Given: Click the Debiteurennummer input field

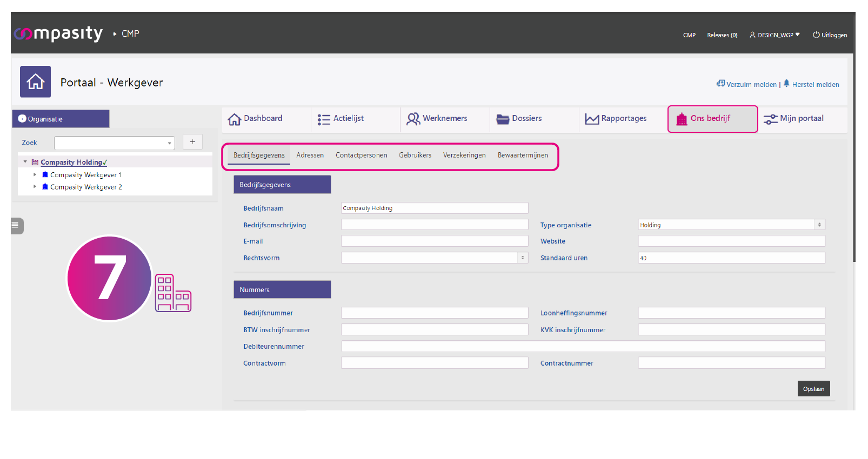Looking at the screenshot, I should point(583,346).
